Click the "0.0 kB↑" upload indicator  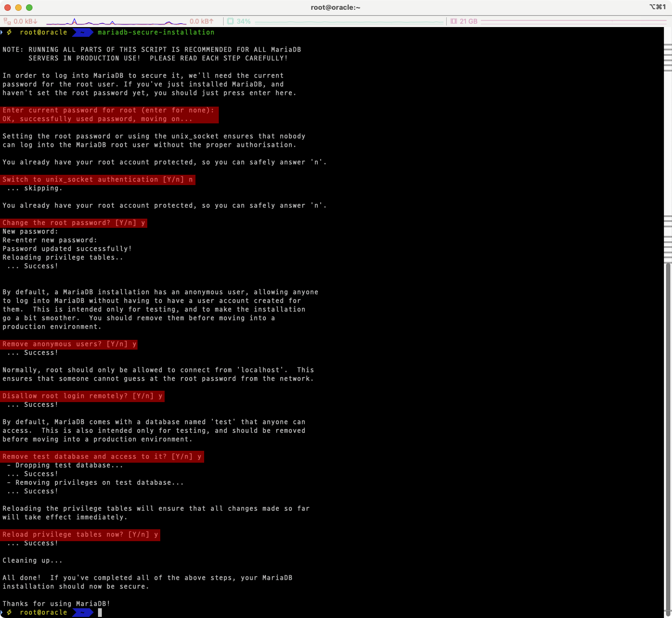coord(201,21)
